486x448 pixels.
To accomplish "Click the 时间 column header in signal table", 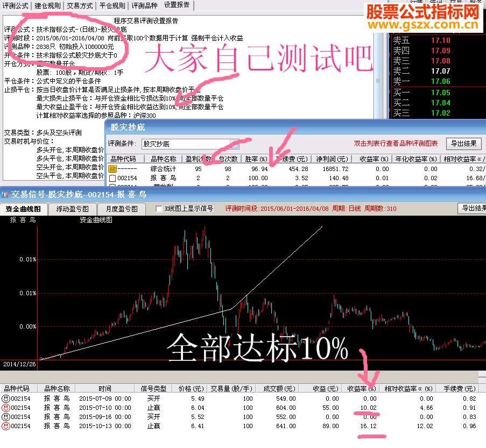I will tap(105, 388).
